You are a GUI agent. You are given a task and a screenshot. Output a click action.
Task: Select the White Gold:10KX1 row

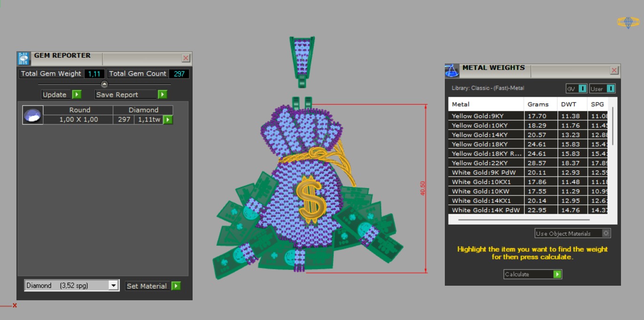(528, 182)
